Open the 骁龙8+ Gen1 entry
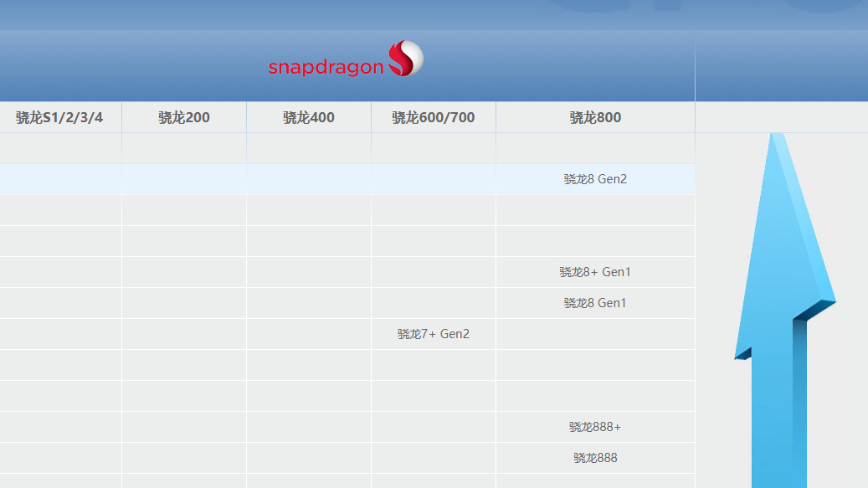This screenshot has width=868, height=488. [x=595, y=272]
